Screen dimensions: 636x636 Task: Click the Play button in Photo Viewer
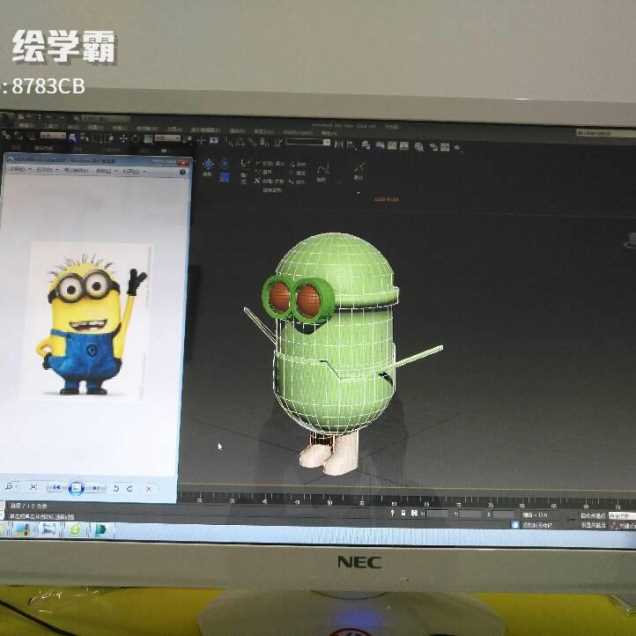[x=76, y=488]
